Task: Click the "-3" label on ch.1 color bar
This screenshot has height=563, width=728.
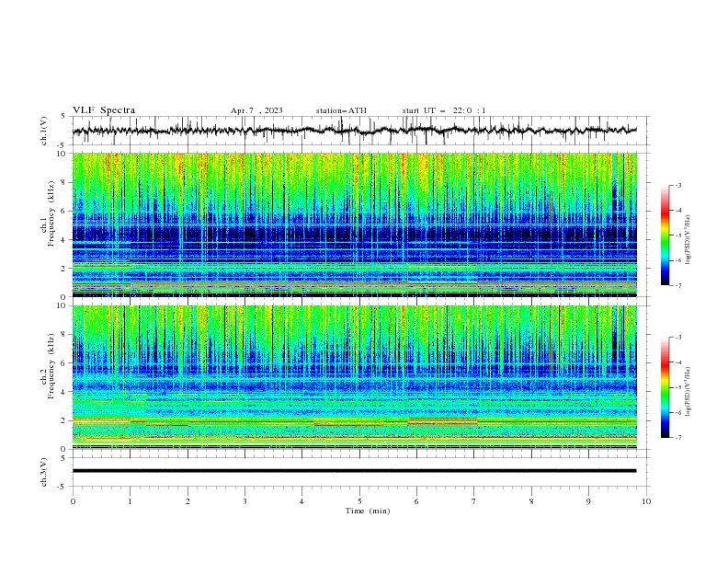Action: point(677,185)
